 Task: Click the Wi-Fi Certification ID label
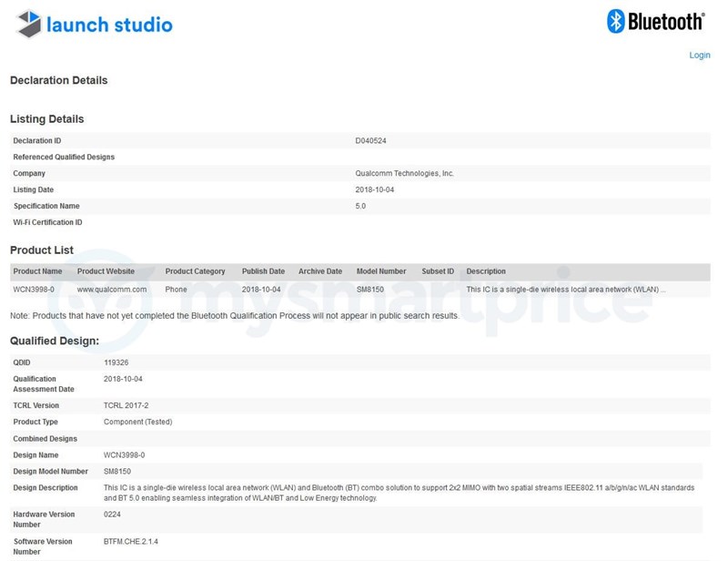[47, 222]
